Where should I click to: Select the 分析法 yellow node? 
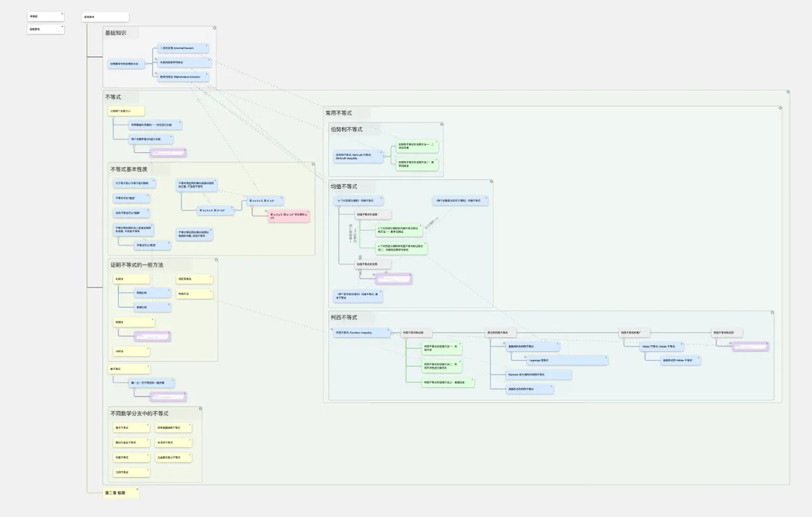pyautogui.click(x=131, y=351)
